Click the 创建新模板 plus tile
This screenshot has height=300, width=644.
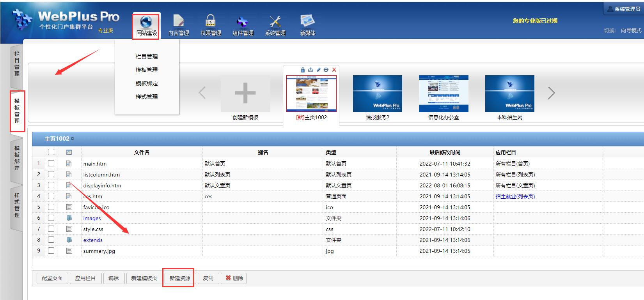[x=245, y=94]
